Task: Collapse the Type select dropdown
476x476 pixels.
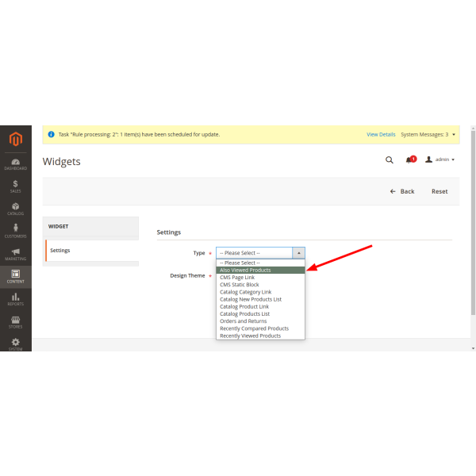Action: [x=298, y=253]
